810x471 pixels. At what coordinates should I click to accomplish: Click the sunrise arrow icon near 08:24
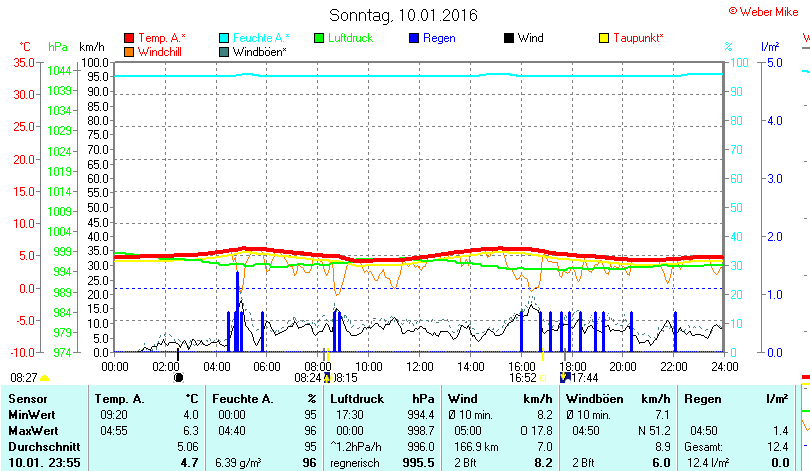click(x=326, y=378)
